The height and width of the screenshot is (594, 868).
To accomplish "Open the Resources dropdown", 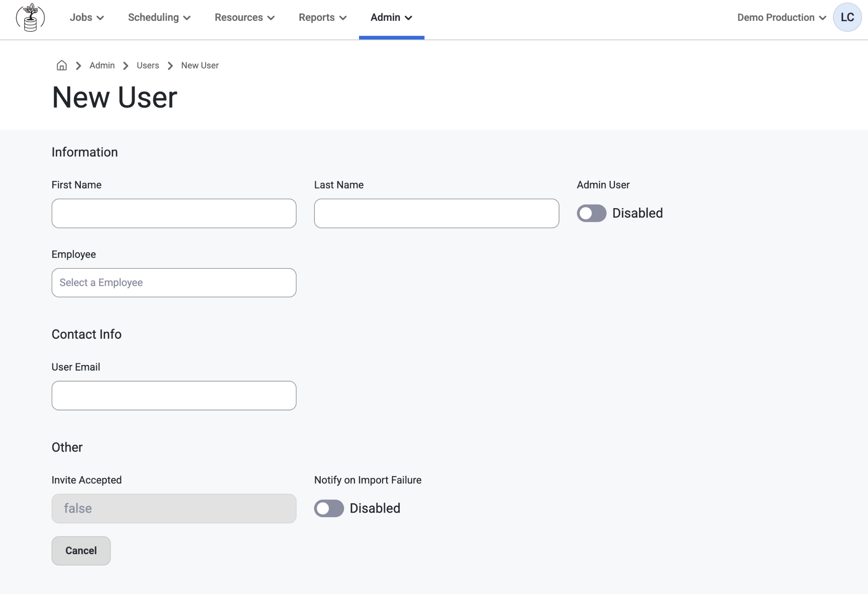I will [x=245, y=17].
